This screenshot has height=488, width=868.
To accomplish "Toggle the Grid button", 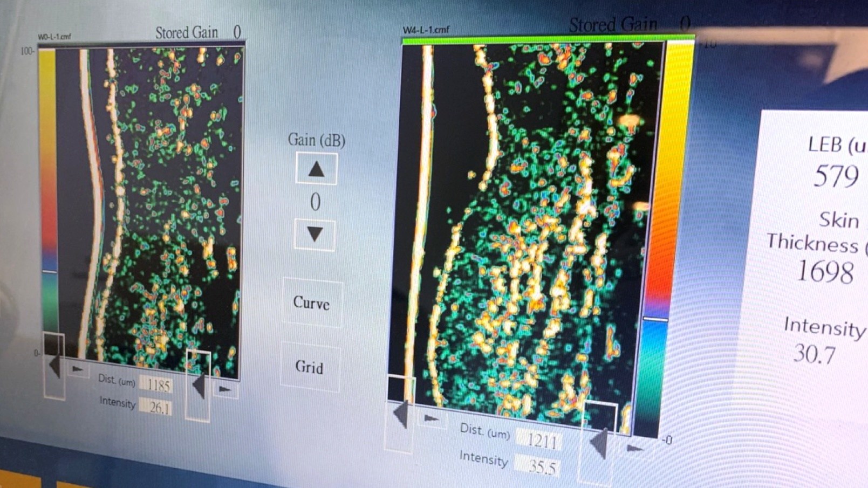I will pyautogui.click(x=310, y=367).
